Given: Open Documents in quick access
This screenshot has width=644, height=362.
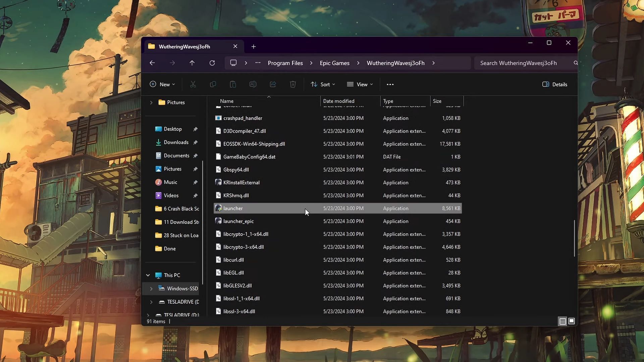Looking at the screenshot, I should 176,156.
